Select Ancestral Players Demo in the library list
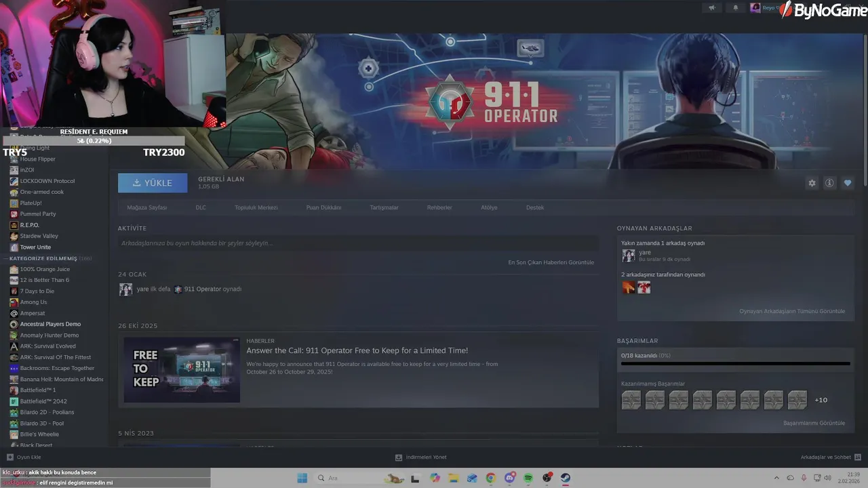The width and height of the screenshot is (868, 488). [50, 324]
